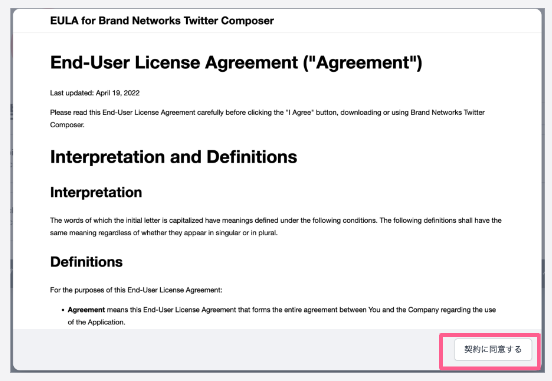This screenshot has height=381, width=552.
Task: Click the 'Last updated: April 19, 2022' line
Action: [95, 93]
